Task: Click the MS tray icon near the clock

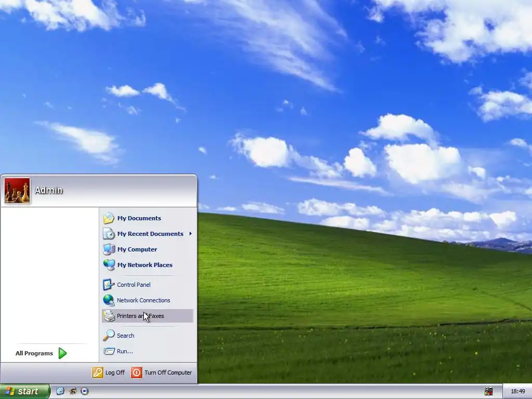Action: (x=488, y=392)
